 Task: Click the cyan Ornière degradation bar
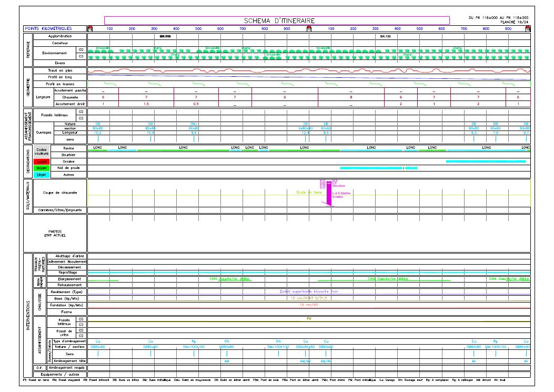[x=486, y=161]
